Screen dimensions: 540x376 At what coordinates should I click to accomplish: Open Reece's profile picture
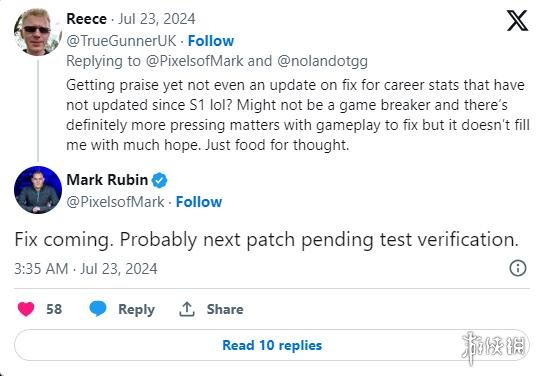tap(38, 31)
